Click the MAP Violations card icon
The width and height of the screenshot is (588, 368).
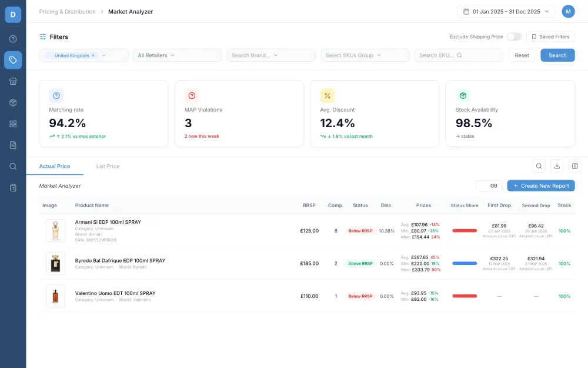192,96
